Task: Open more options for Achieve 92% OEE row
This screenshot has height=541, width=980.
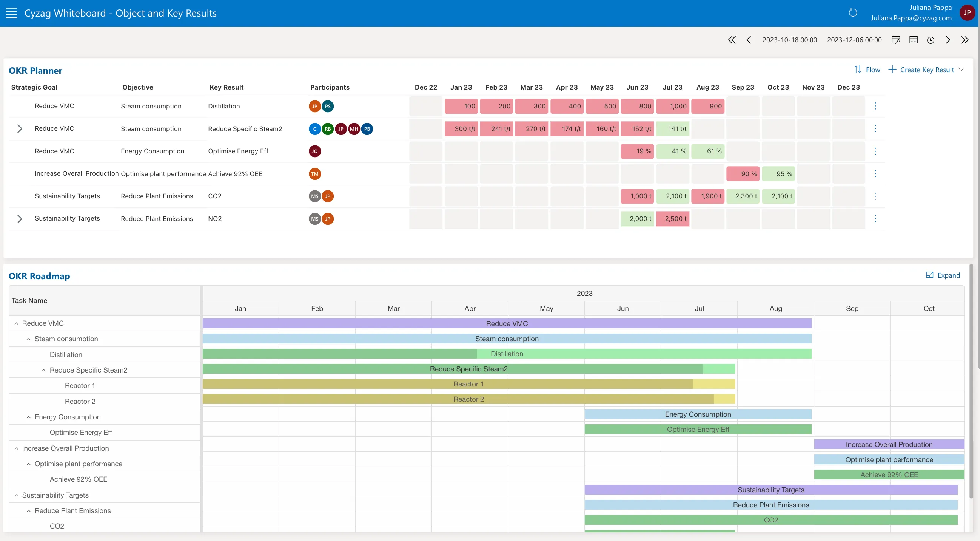Action: click(x=875, y=174)
